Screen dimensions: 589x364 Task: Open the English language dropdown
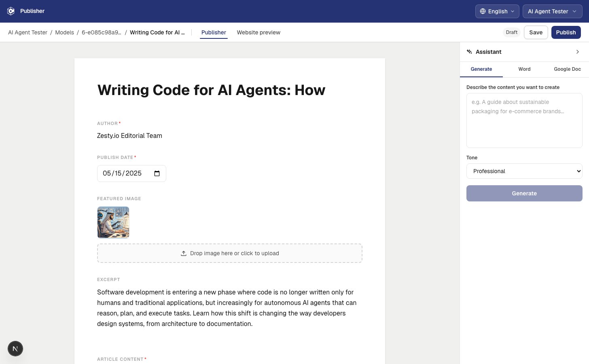tap(497, 11)
